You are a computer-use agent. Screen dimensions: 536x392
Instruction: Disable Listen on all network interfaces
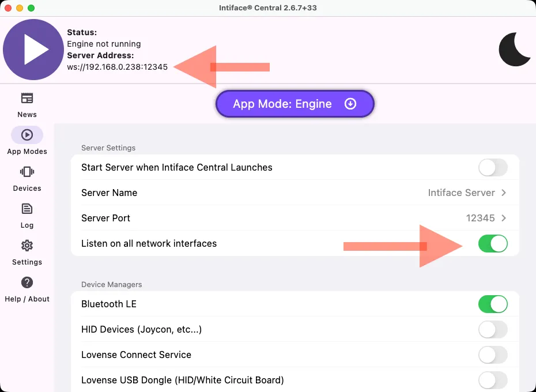coord(493,244)
